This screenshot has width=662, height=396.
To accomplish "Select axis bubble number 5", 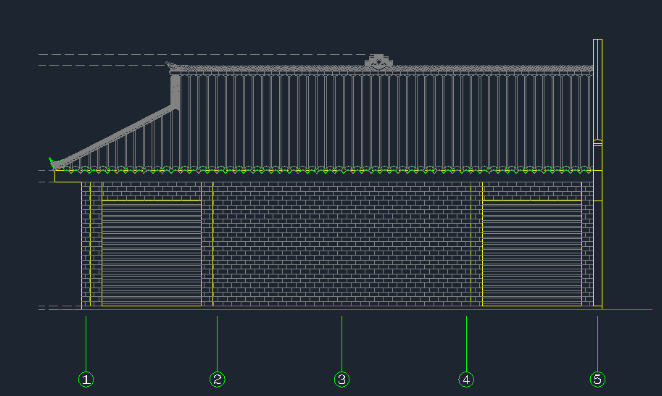I will pos(597,379).
